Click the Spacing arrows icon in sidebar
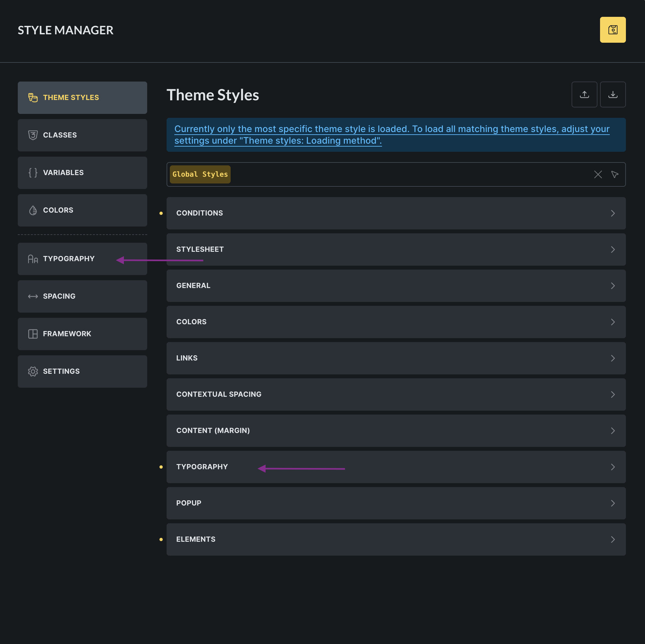 (33, 296)
